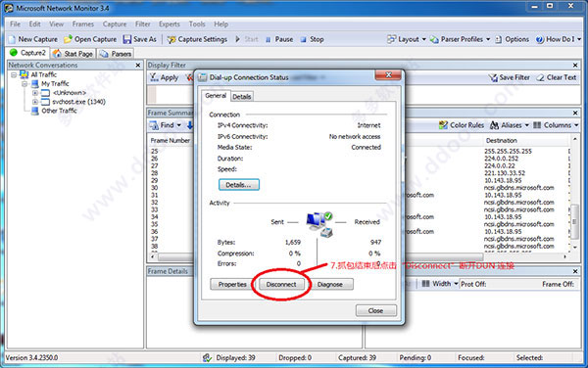Apply the display filter

165,77
